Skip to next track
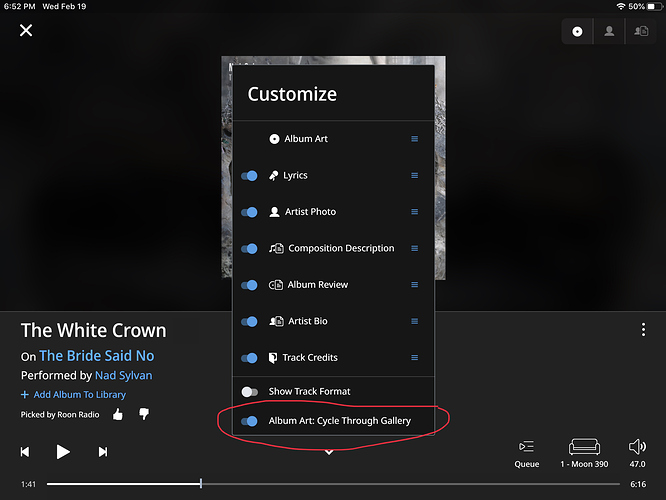 (x=103, y=452)
